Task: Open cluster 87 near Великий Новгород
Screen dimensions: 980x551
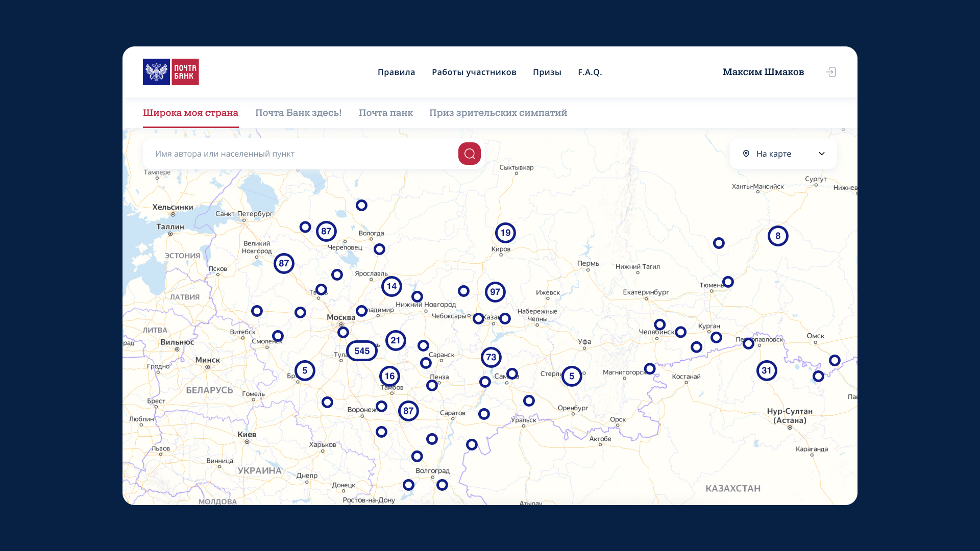Action: click(x=284, y=264)
